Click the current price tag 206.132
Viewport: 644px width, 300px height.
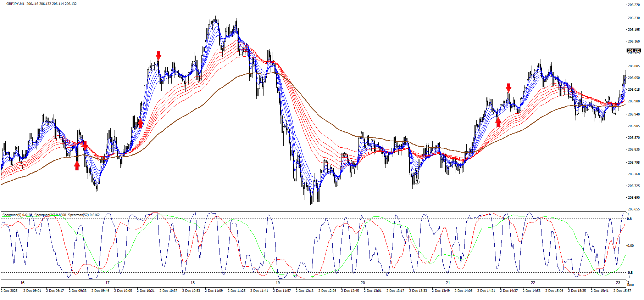pyautogui.click(x=634, y=50)
